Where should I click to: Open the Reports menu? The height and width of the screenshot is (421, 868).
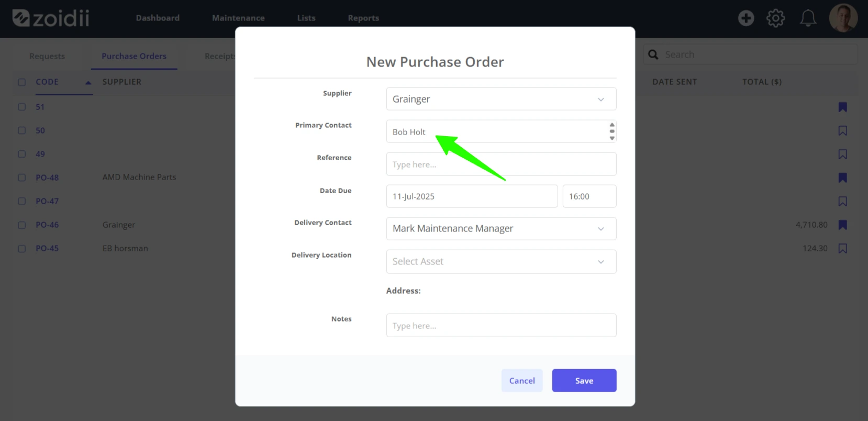(363, 18)
